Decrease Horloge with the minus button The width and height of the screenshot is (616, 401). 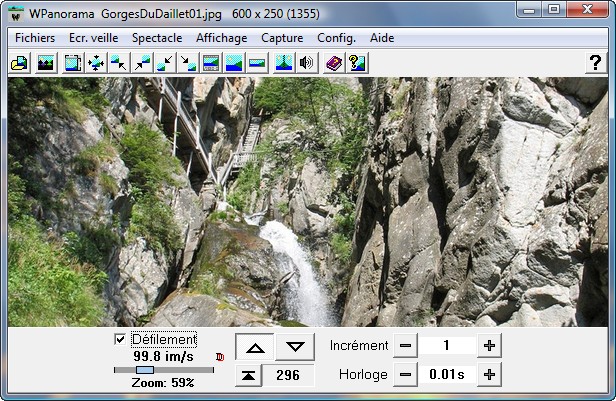405,375
